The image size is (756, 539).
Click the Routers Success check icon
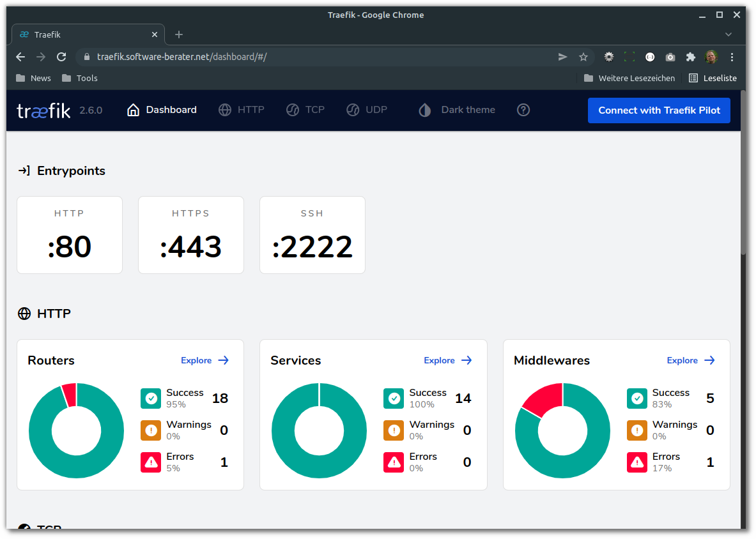151,399
